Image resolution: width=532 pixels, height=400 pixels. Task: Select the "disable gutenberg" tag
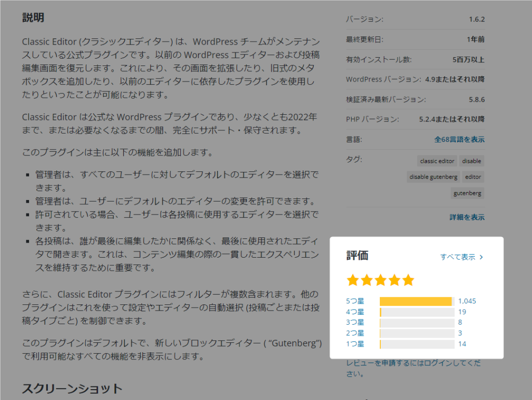[x=433, y=177]
